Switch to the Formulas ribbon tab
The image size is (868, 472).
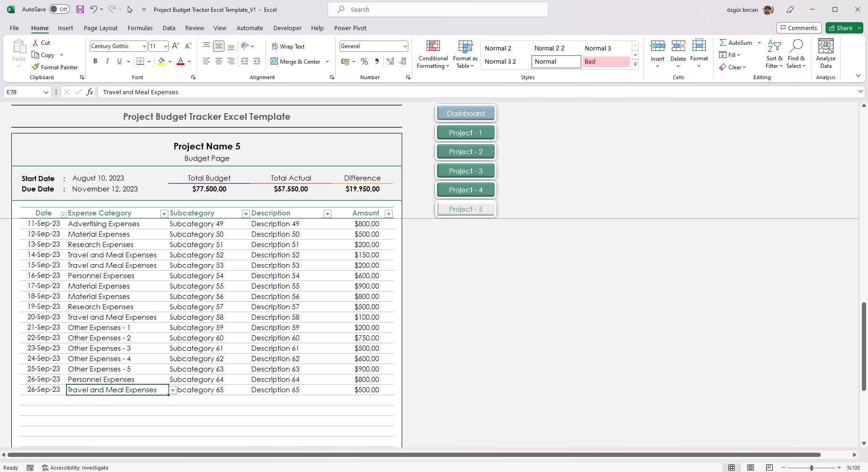[140, 28]
